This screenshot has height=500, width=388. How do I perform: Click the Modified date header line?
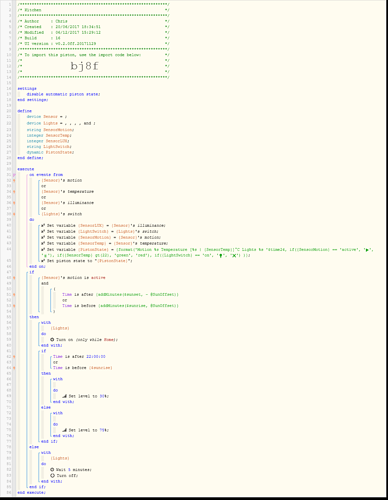[x=93, y=32]
